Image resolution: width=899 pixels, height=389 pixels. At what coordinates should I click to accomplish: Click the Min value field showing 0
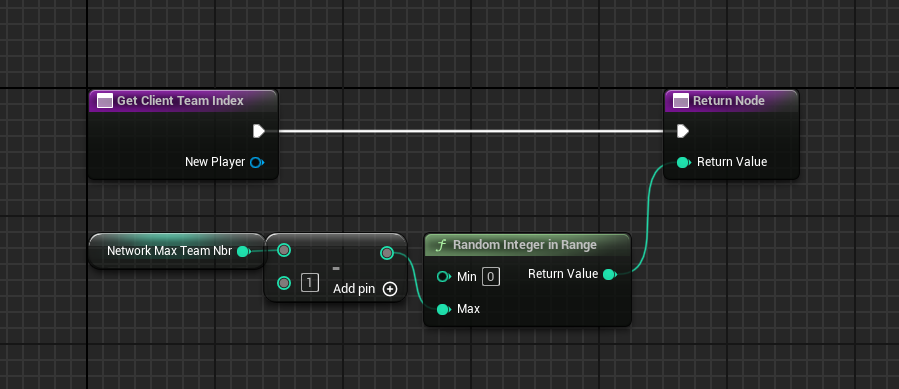[491, 277]
